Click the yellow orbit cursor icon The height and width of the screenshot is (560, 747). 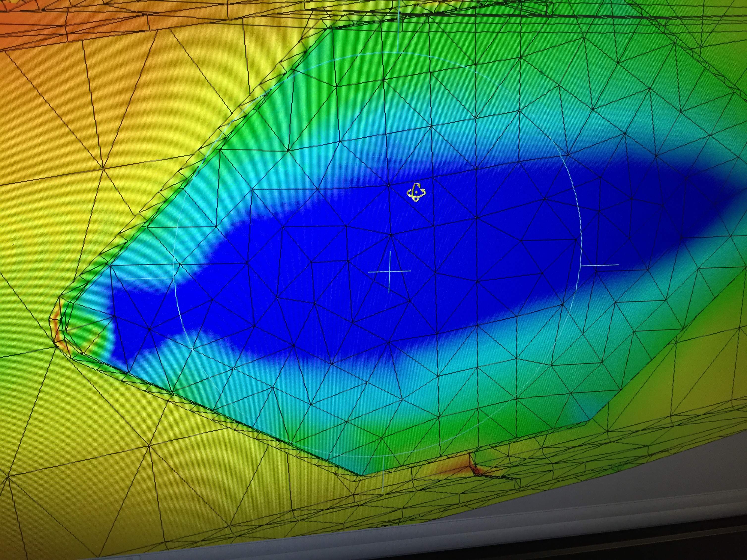416,192
